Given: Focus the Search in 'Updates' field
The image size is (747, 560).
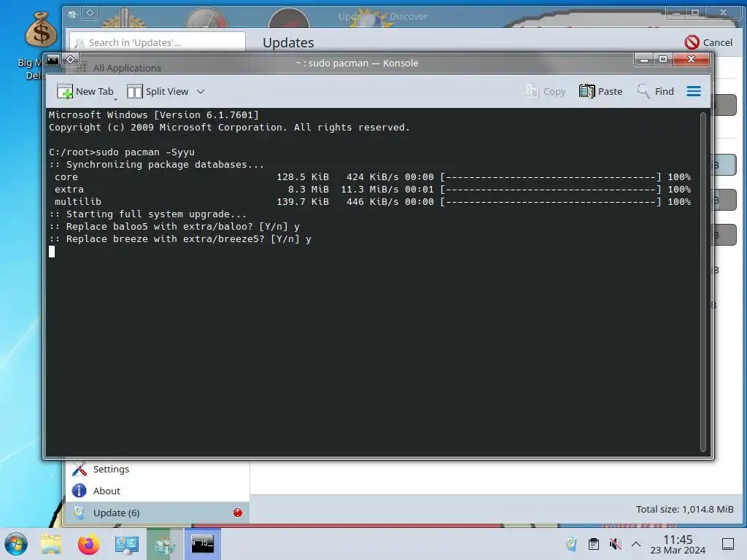Looking at the screenshot, I should (x=158, y=42).
